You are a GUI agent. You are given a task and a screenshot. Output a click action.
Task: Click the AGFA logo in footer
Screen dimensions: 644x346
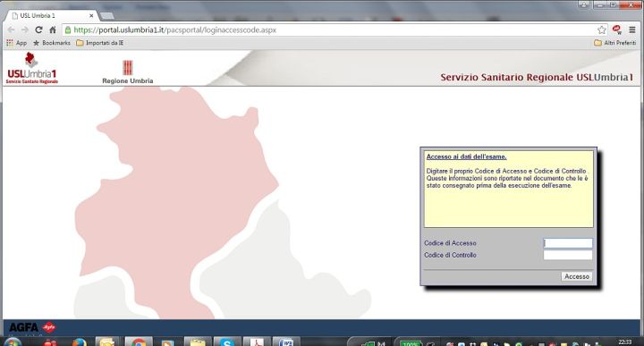(x=32, y=327)
